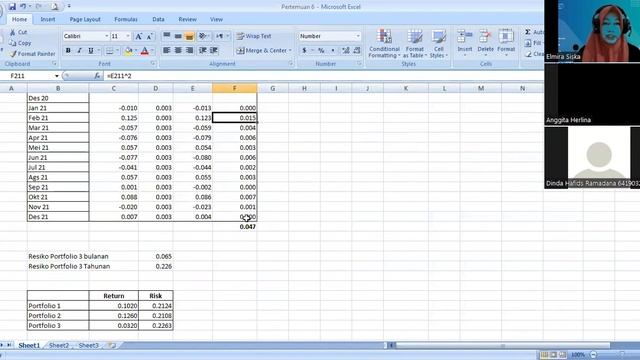Apply the Top Align vertical alignment
This screenshot has width=640, height=360.
pyautogui.click(x=167, y=36)
